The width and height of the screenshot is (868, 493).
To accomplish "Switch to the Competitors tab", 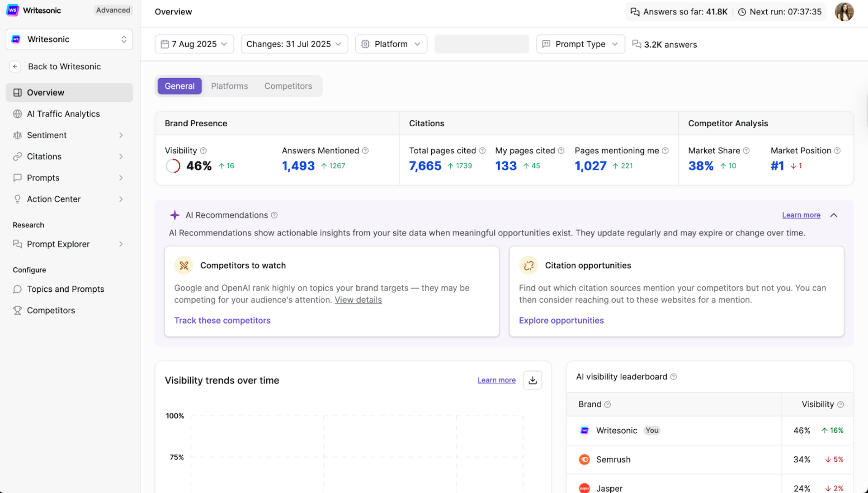I will [x=288, y=86].
